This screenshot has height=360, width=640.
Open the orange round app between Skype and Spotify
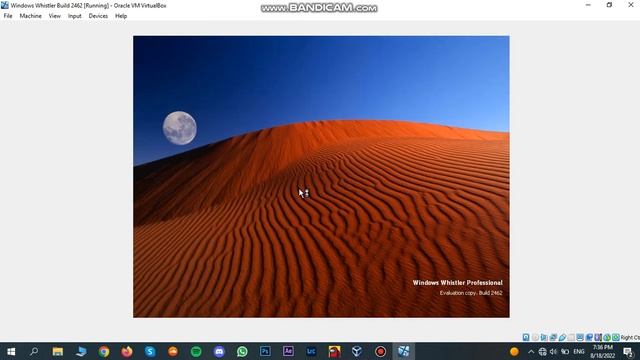pos(173,351)
